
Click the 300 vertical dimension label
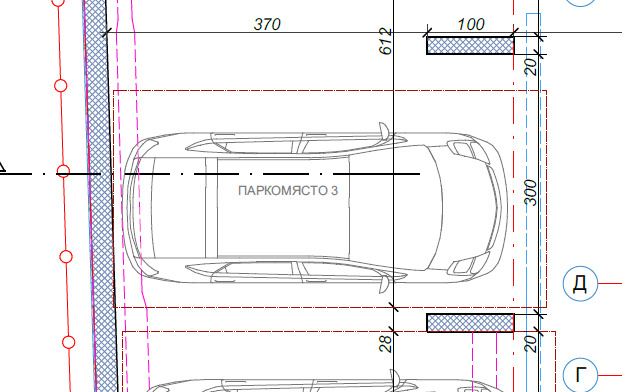coord(531,193)
